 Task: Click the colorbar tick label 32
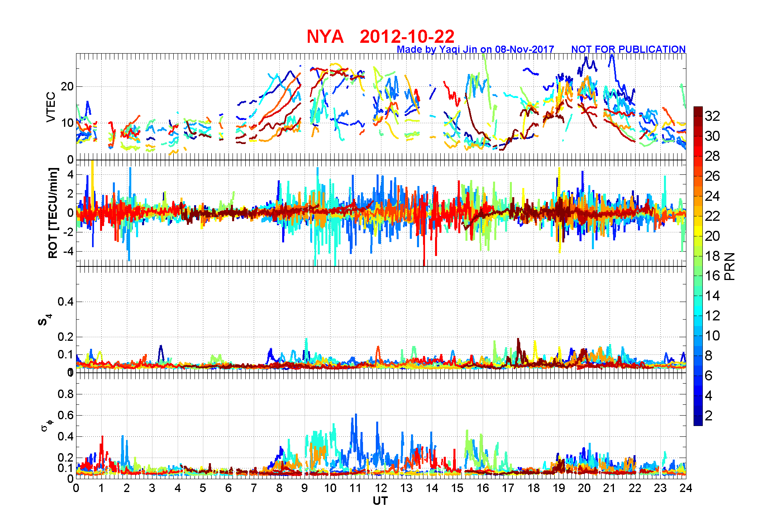[712, 116]
